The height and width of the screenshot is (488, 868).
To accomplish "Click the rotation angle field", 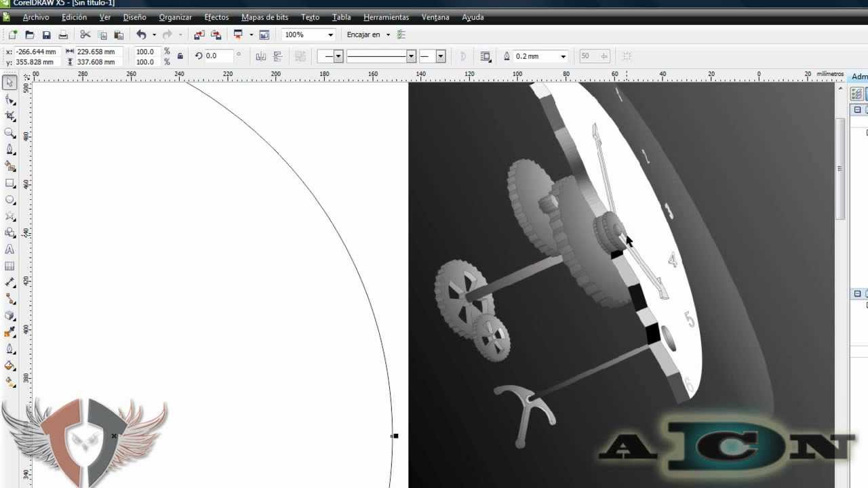I will tap(218, 56).
